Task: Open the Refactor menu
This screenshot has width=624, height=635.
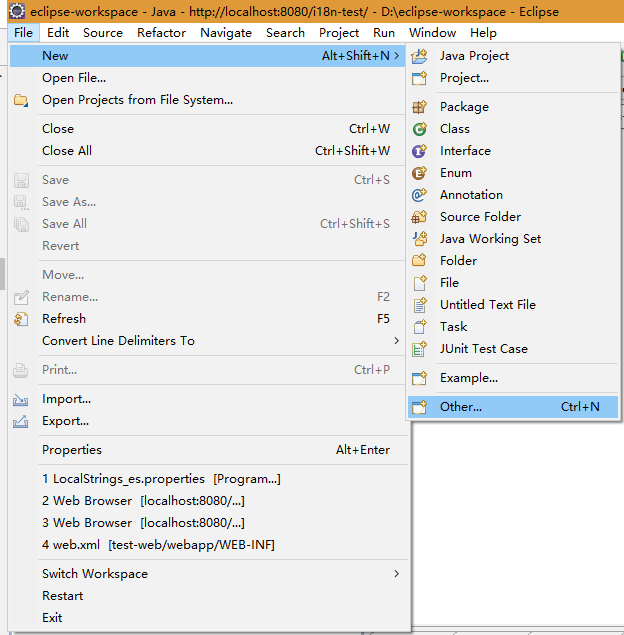Action: point(161,32)
